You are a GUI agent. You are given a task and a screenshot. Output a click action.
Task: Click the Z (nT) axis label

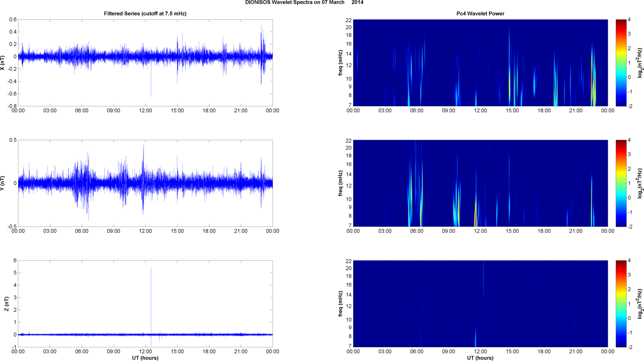[7, 304]
